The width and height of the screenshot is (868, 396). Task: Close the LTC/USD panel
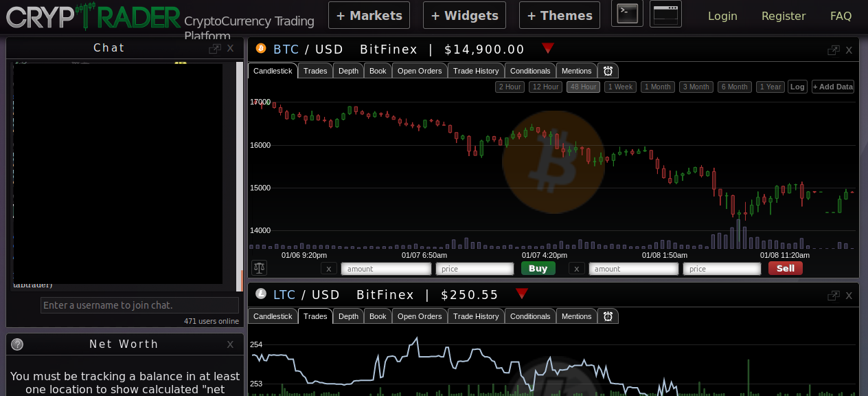click(849, 295)
